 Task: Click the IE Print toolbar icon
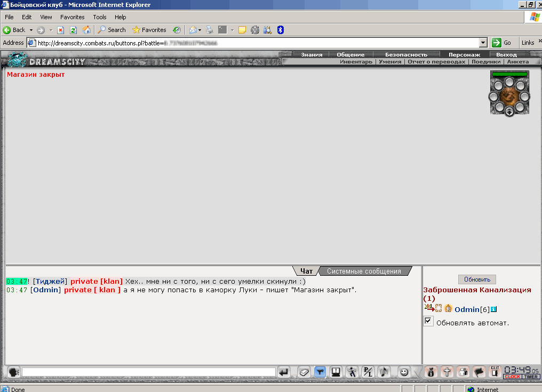210,30
